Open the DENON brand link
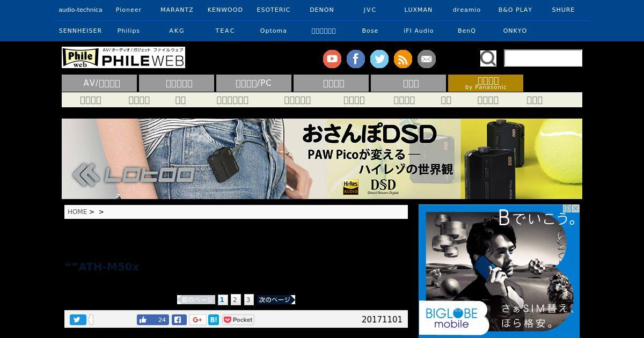 (x=322, y=10)
